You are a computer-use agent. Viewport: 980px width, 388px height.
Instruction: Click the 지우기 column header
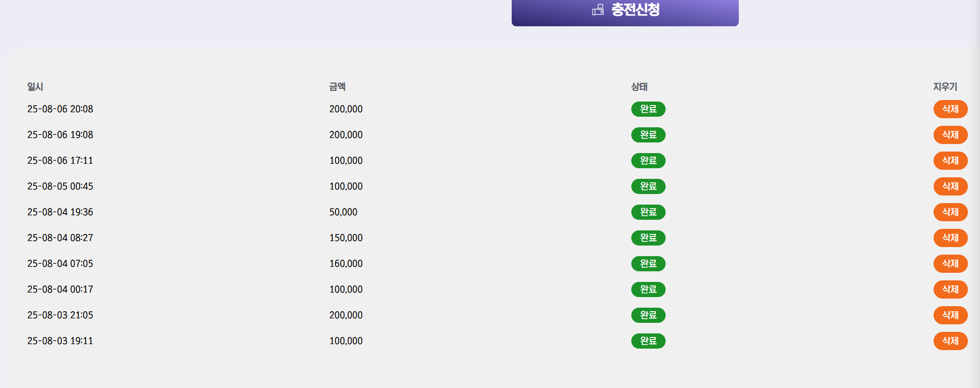(x=945, y=87)
